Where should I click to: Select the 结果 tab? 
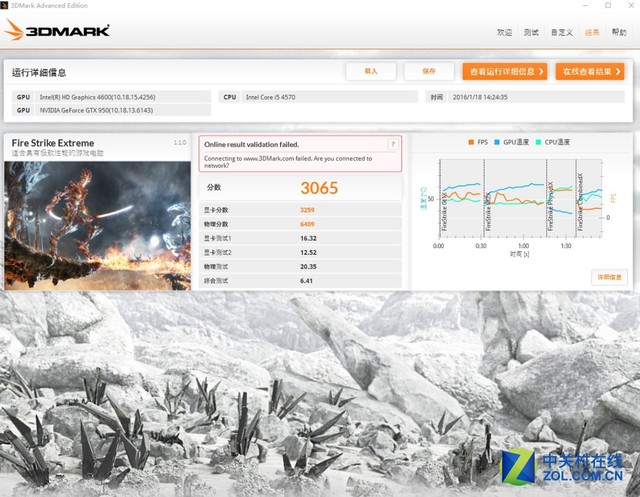[x=592, y=32]
